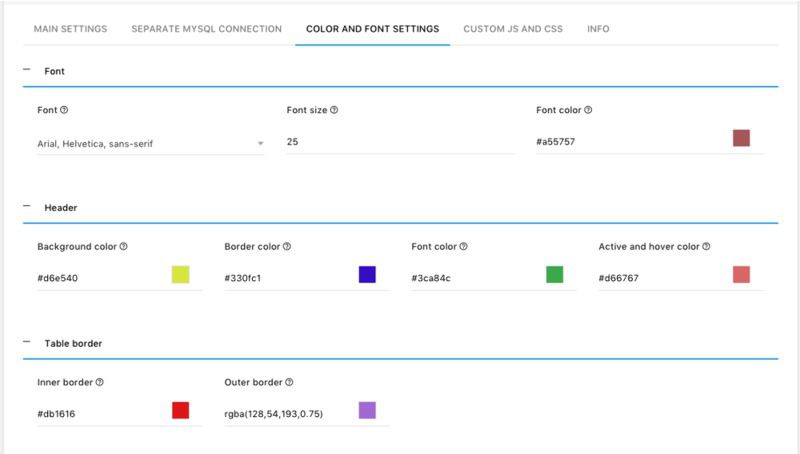This screenshot has height=454, width=800.
Task: Open Separate MySQL Connection tab
Action: (206, 29)
